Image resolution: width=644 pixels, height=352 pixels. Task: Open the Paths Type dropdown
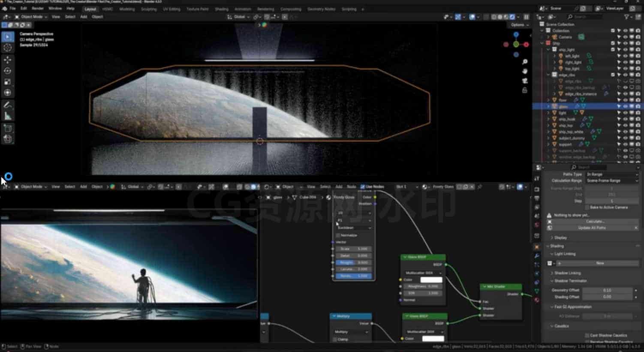pyautogui.click(x=612, y=174)
